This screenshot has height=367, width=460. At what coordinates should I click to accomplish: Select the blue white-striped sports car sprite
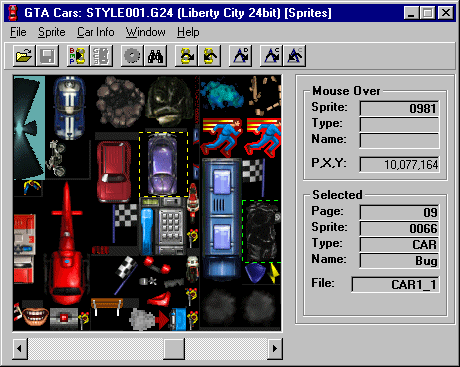pyautogui.click(x=70, y=107)
